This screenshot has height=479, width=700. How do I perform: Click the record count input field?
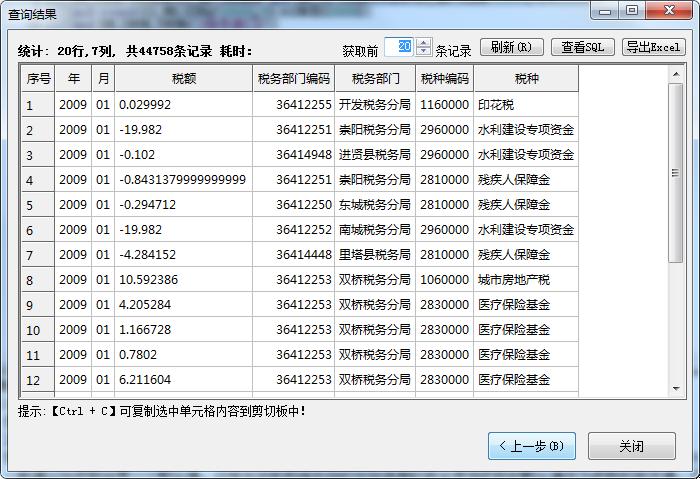click(400, 47)
